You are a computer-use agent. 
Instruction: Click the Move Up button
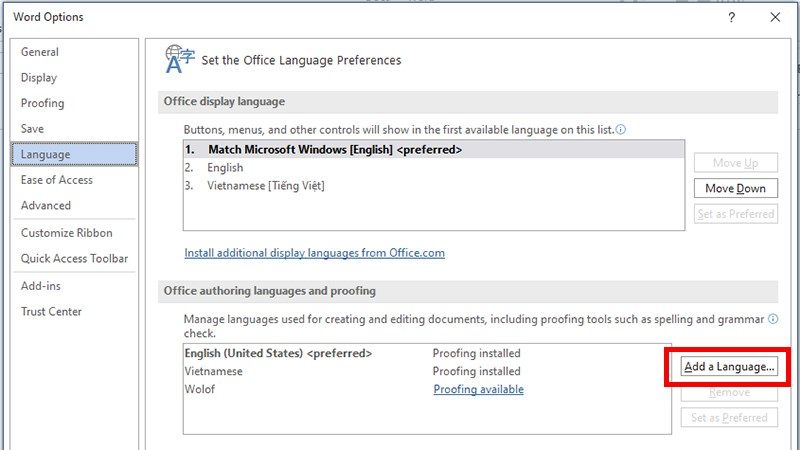pos(736,163)
